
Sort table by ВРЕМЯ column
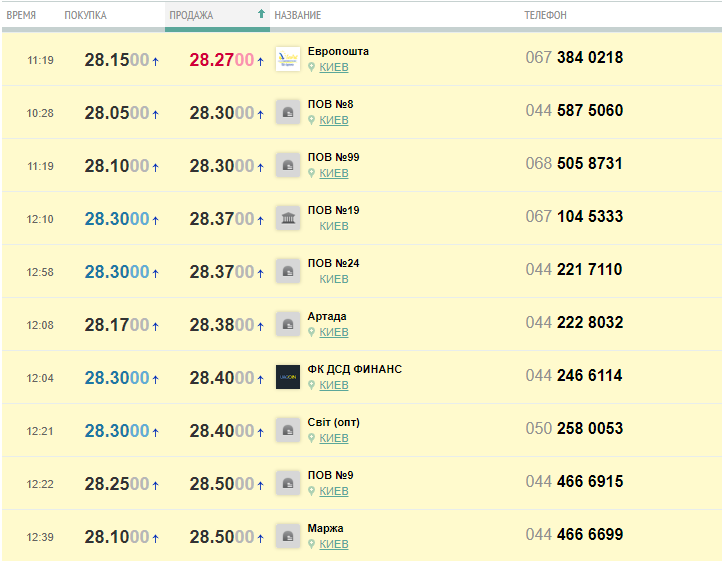(x=21, y=16)
